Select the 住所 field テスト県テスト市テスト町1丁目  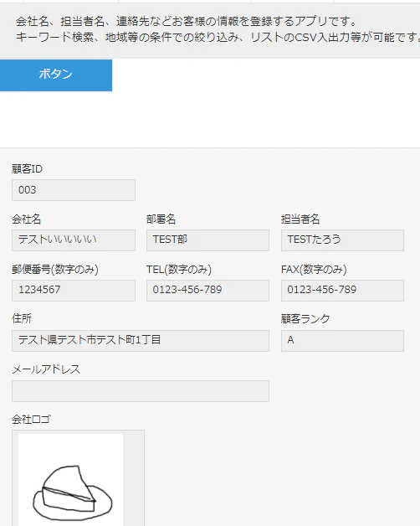(141, 341)
